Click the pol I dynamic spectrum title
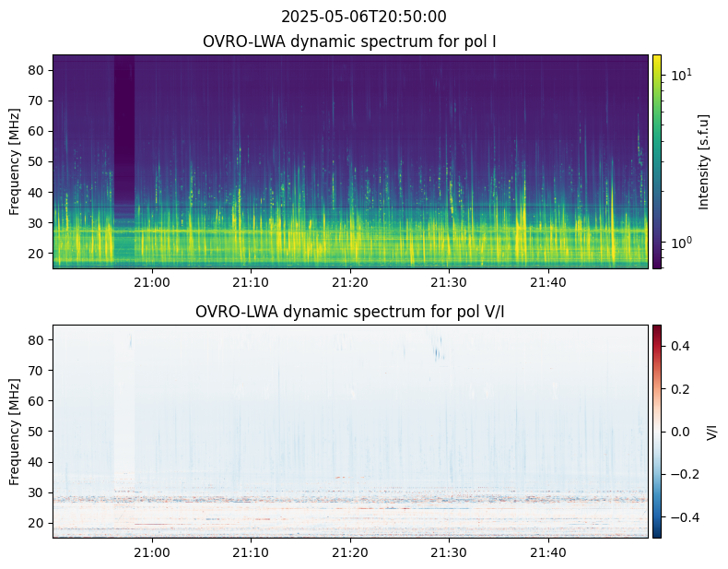This screenshot has height=569, width=728. tap(350, 41)
